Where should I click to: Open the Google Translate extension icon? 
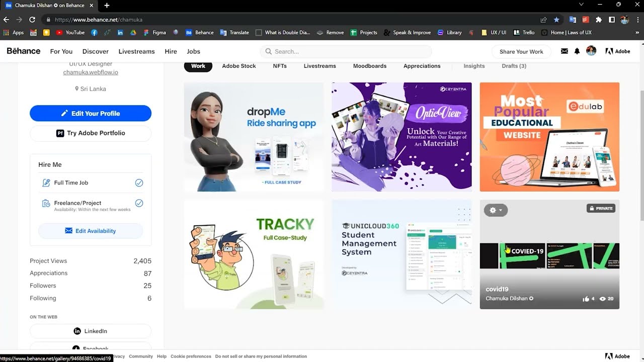tap(573, 20)
